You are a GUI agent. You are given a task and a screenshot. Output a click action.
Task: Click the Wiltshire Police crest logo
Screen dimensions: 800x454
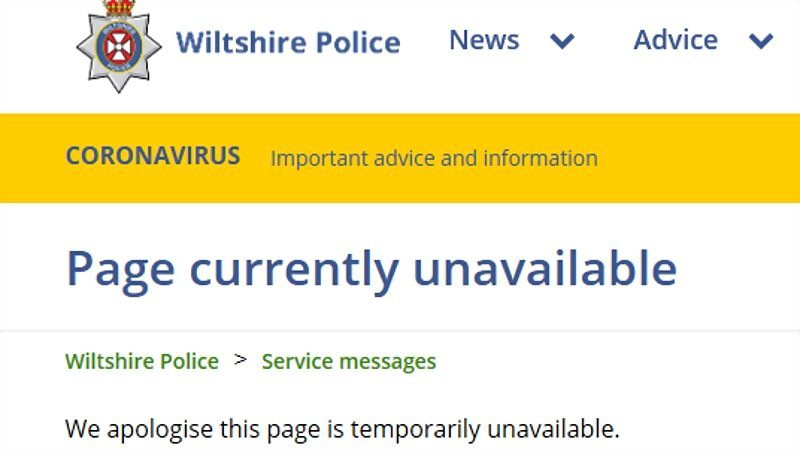119,46
